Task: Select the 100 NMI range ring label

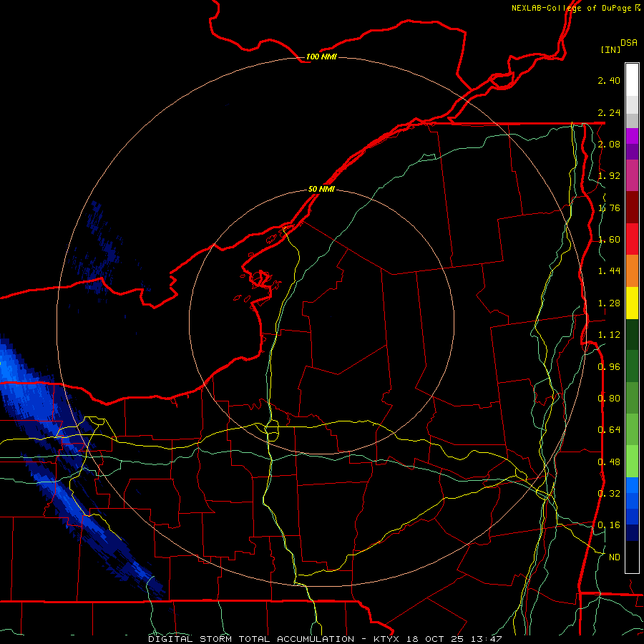Action: (321, 57)
